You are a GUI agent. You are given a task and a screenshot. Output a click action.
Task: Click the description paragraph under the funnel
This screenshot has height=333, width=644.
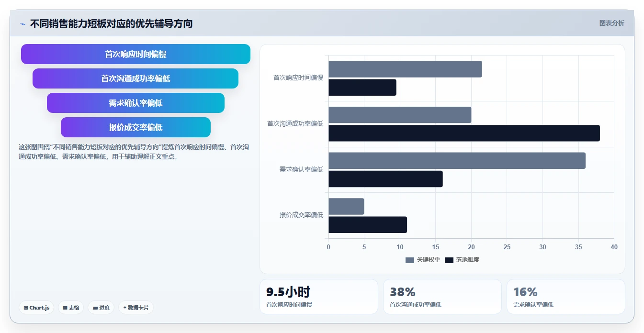134,152
